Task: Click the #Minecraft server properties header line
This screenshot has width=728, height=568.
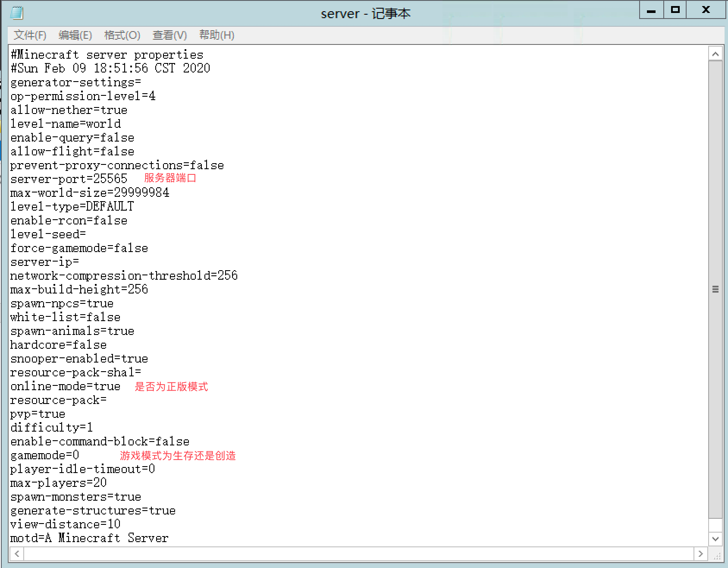Action: point(107,54)
